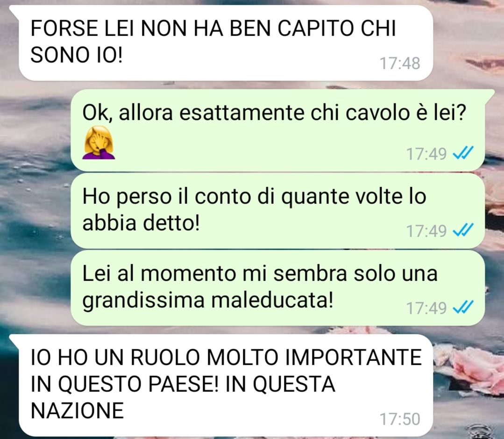Image resolution: width=504 pixels, height=439 pixels.
Task: Click read receipt ticks on 'maleducata' message
Action: point(463,307)
